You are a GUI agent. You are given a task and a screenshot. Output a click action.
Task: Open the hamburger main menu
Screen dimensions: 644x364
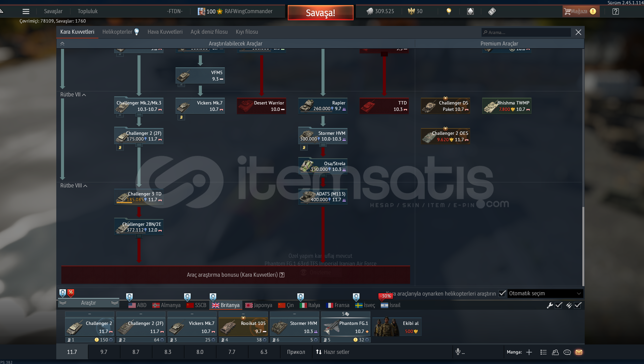26,11
